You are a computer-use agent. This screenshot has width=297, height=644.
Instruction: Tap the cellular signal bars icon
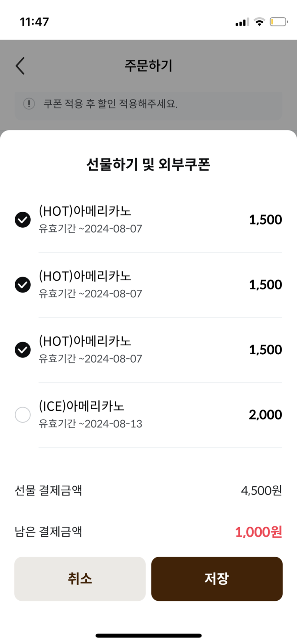pos(242,22)
